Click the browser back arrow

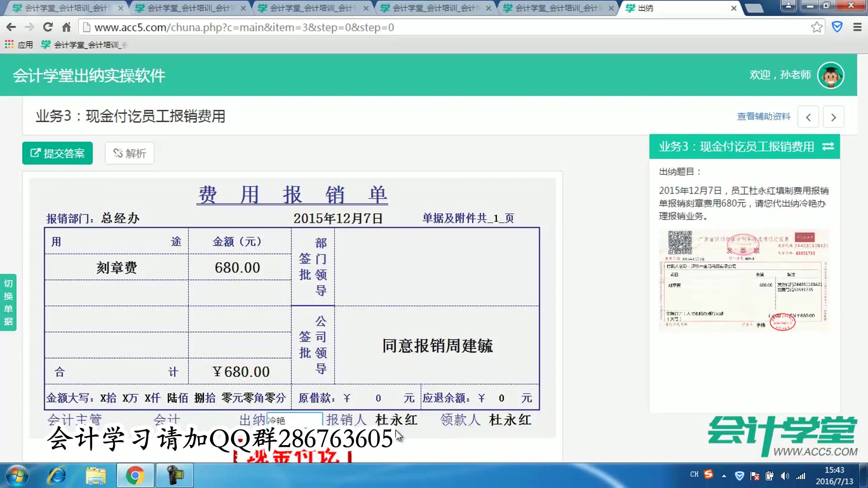(x=11, y=27)
